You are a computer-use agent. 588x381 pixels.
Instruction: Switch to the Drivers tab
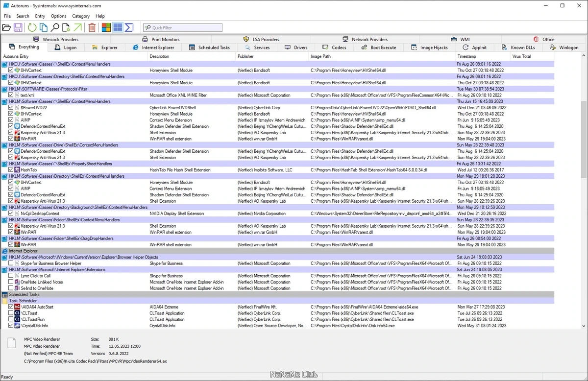pos(296,48)
